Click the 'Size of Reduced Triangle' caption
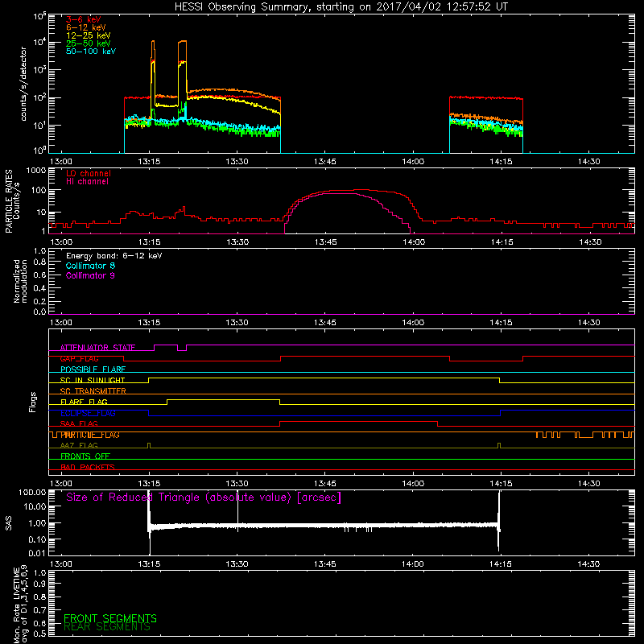644x644 pixels. tap(204, 497)
